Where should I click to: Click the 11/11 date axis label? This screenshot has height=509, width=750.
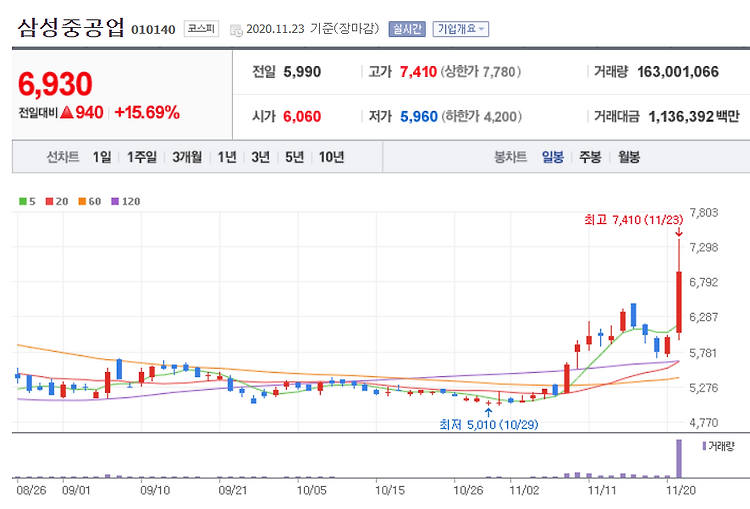click(602, 490)
